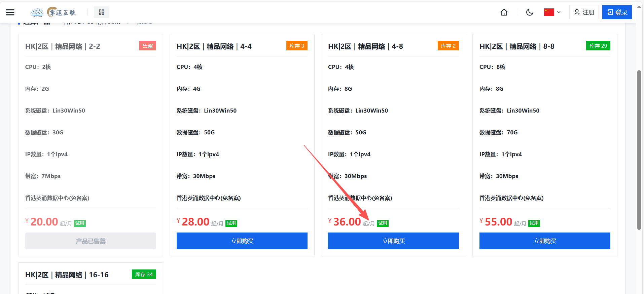Go to the home page icon

pos(504,12)
